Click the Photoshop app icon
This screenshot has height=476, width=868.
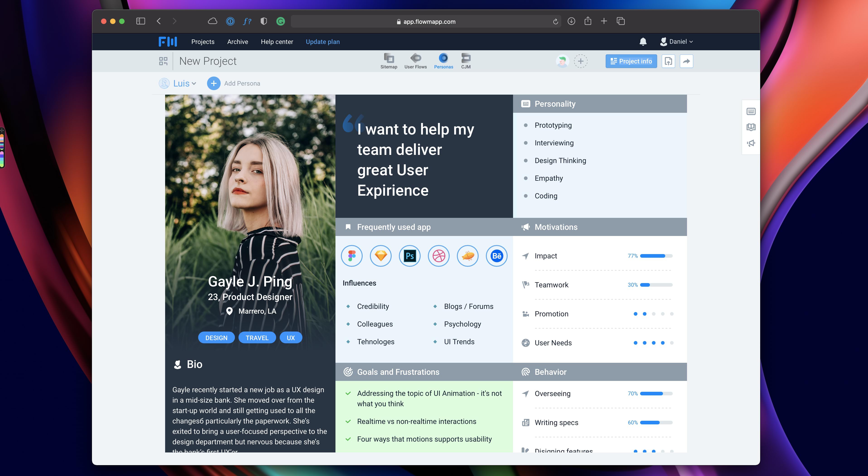[x=409, y=256]
